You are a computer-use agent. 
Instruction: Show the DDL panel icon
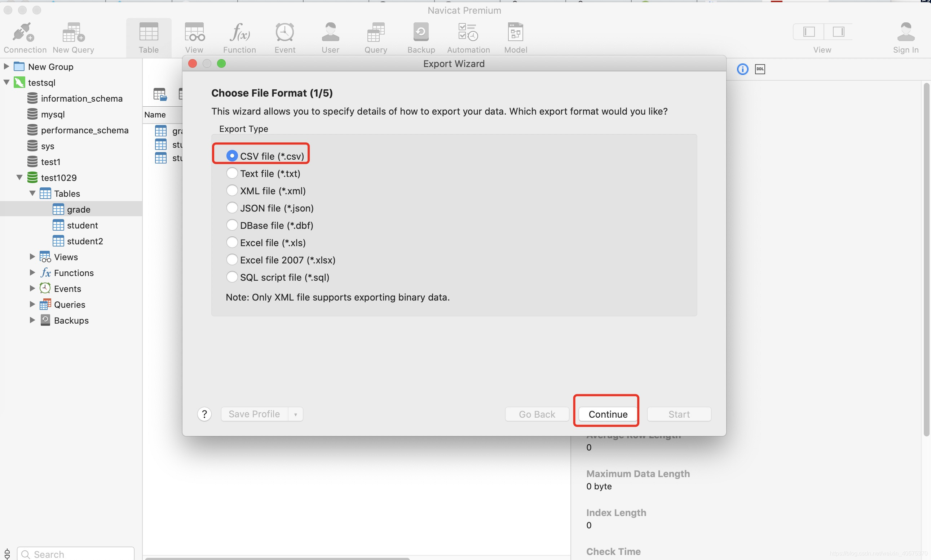point(760,69)
